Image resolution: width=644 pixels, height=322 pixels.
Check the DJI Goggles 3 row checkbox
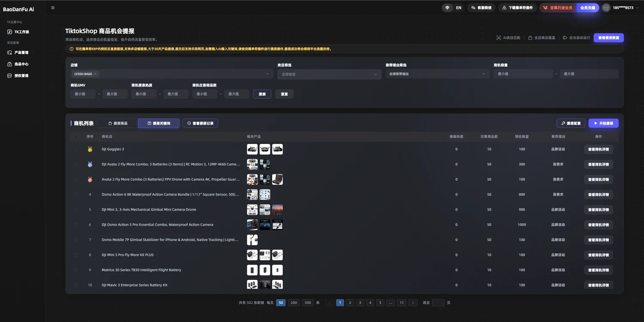point(76,149)
